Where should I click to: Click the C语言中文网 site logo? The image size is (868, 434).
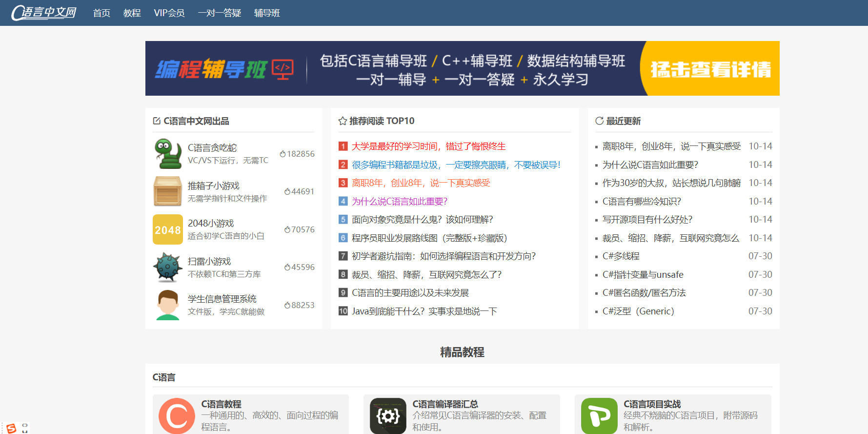pyautogui.click(x=44, y=13)
